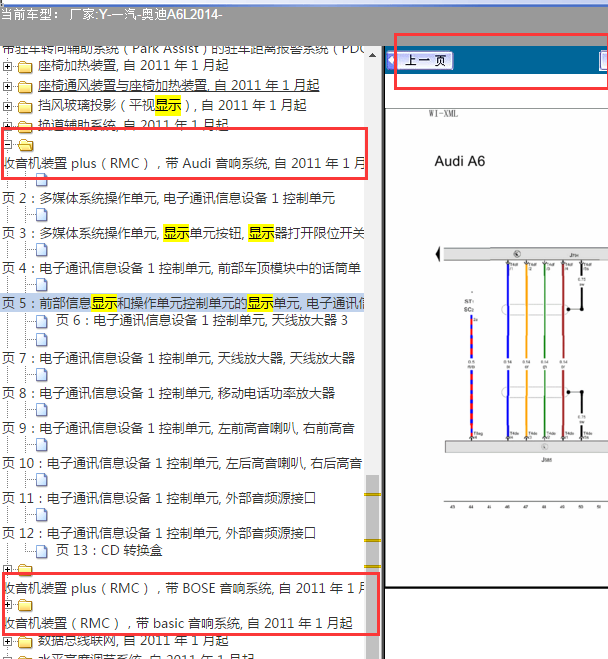Select highlighted 页 5：前部信息显示和操作单元 page

pyautogui.click(x=183, y=303)
